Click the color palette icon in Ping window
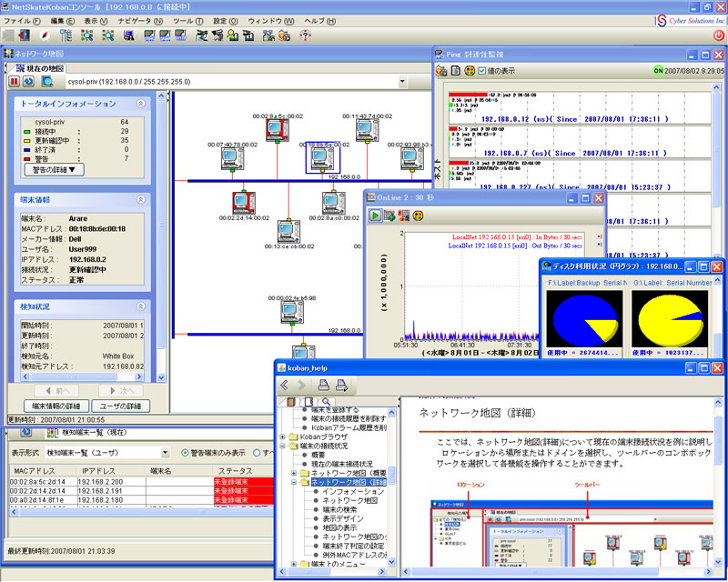The height and width of the screenshot is (582, 728). [470, 71]
